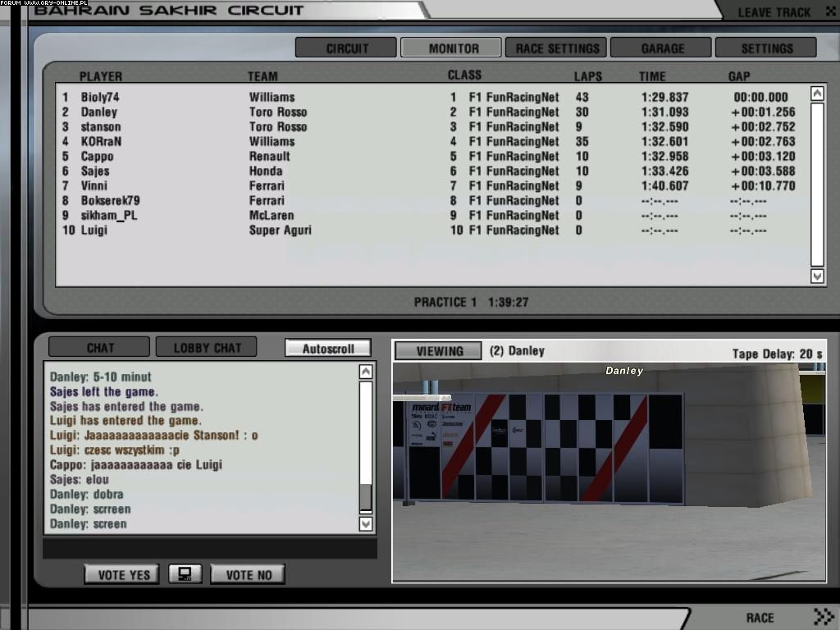Viewport: 840px width, 630px height.
Task: Click the standings list scrollbar track
Action: click(x=817, y=185)
